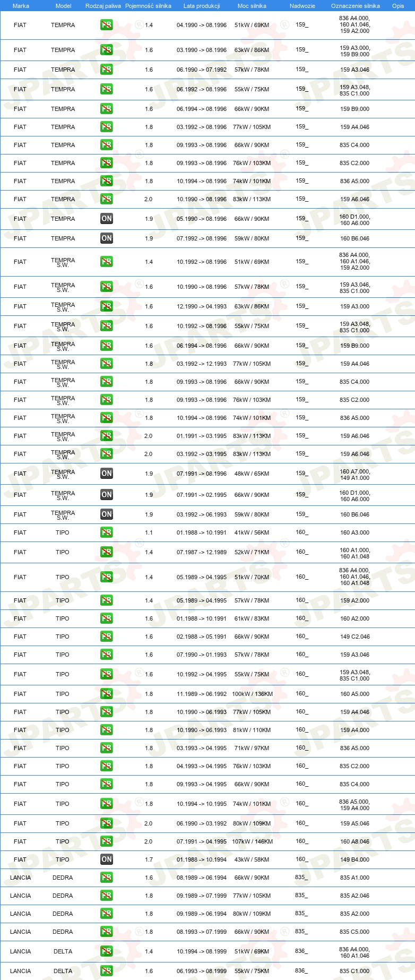Click the diesel ON icon in the Tempra 05.1990 -> 08.1996 row
Screen dimensions: 415x980
click(x=107, y=219)
